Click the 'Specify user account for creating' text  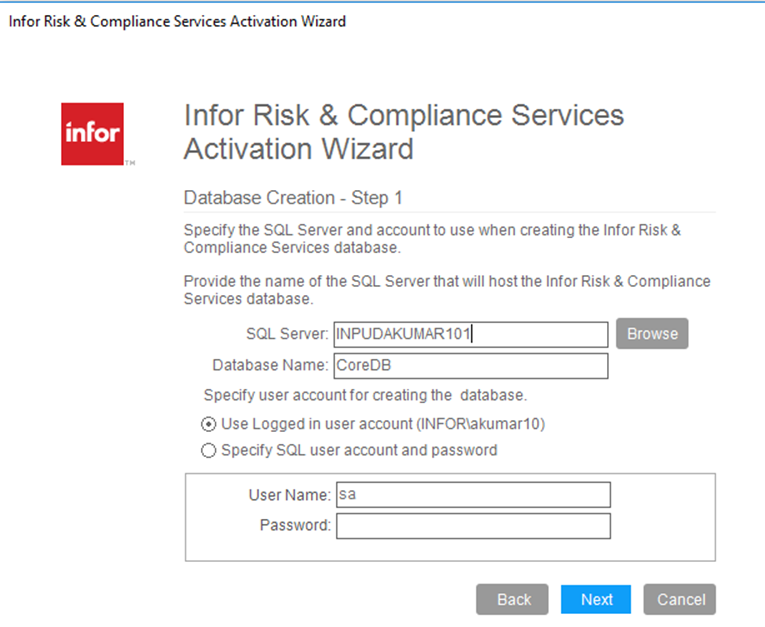pyautogui.click(x=365, y=395)
